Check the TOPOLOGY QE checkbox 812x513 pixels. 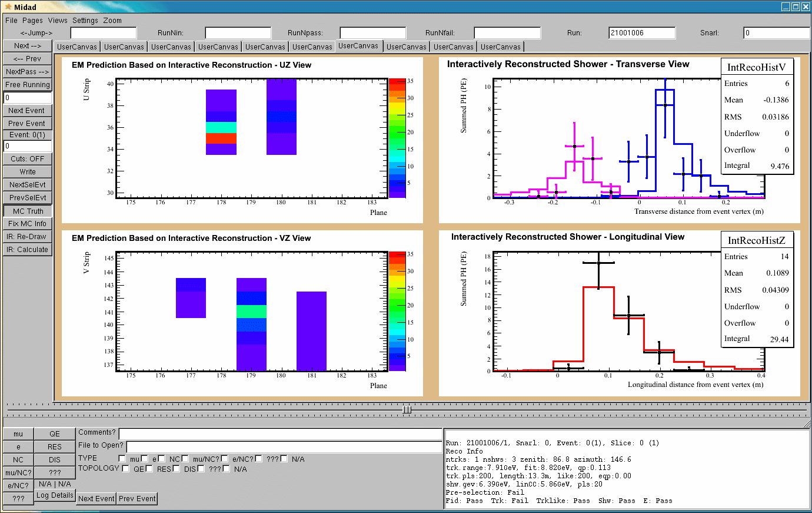click(126, 469)
